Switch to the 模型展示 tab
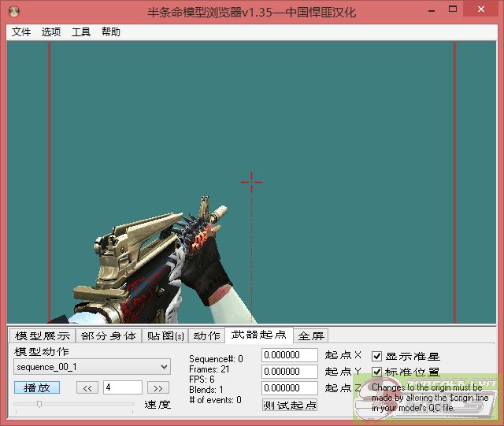 click(x=43, y=336)
